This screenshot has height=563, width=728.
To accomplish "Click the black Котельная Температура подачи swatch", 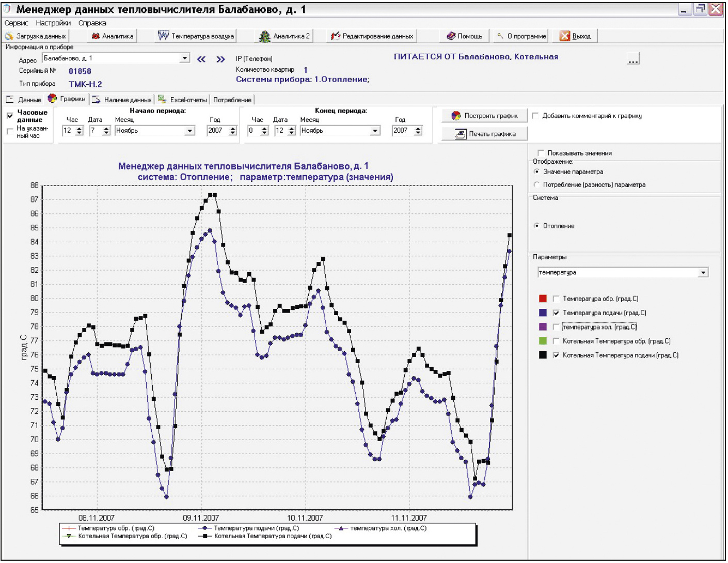I will [543, 355].
